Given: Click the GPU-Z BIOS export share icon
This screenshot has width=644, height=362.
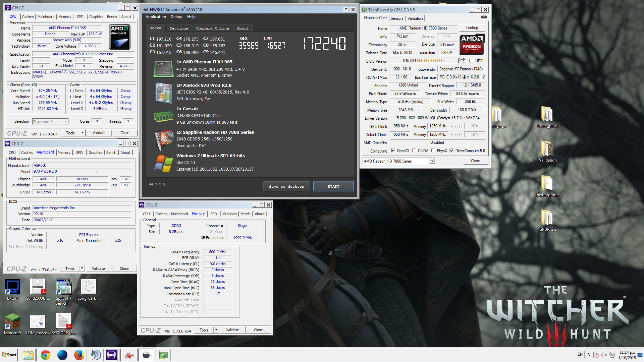Looking at the screenshot, I should [x=462, y=61].
